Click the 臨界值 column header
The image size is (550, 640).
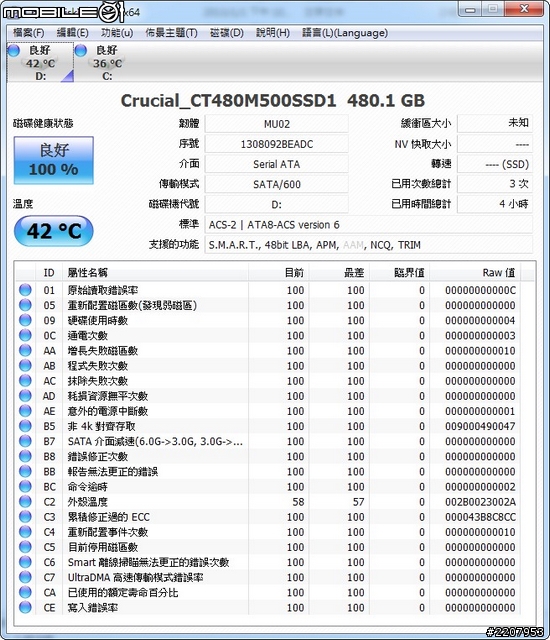click(x=399, y=272)
